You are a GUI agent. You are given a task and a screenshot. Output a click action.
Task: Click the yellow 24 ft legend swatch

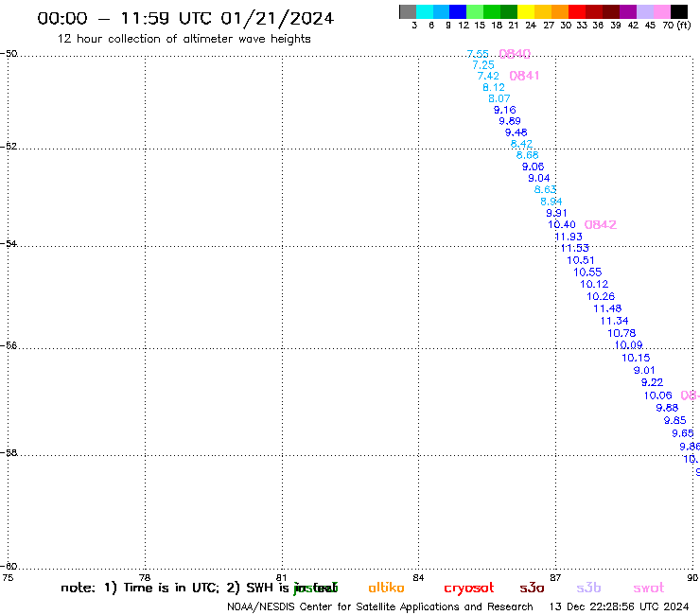coord(525,11)
